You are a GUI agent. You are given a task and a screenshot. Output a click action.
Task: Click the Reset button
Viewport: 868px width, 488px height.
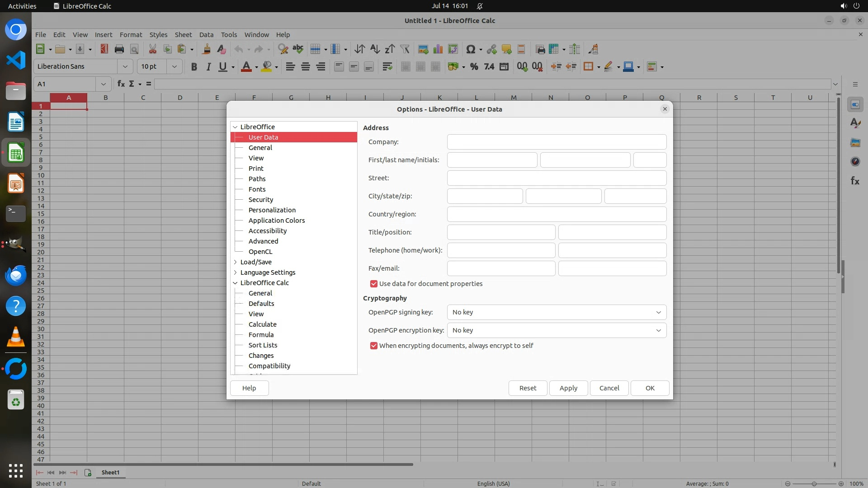(528, 388)
